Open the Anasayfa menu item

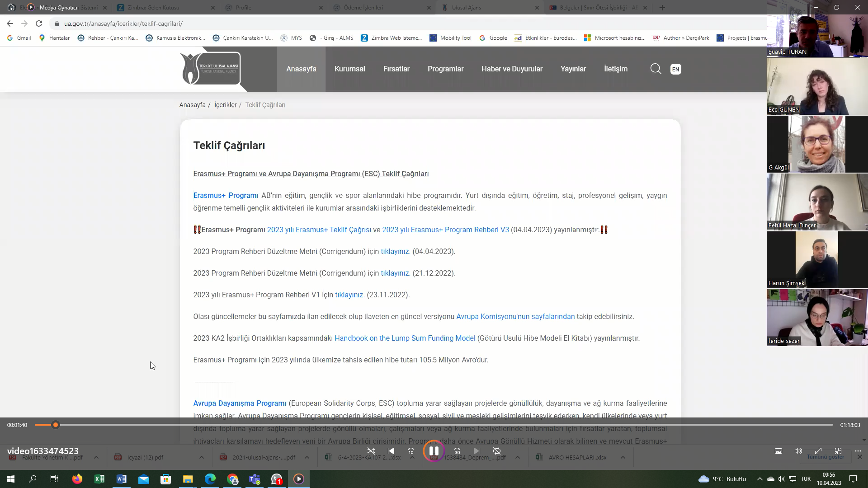[301, 69]
